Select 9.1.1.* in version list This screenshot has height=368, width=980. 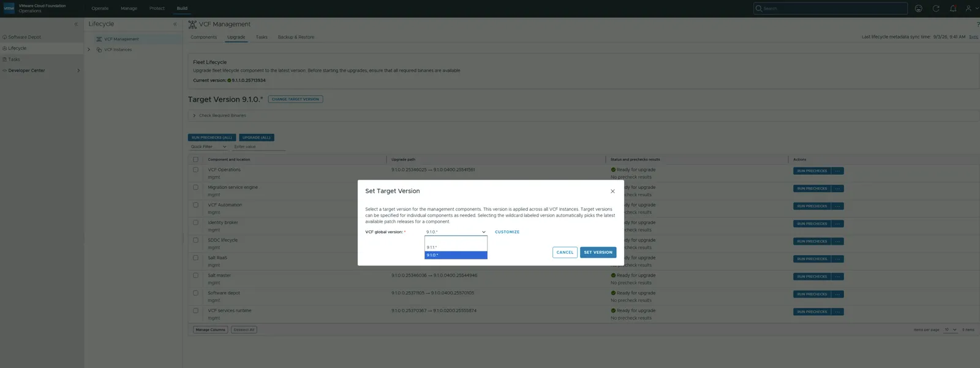coord(456,247)
